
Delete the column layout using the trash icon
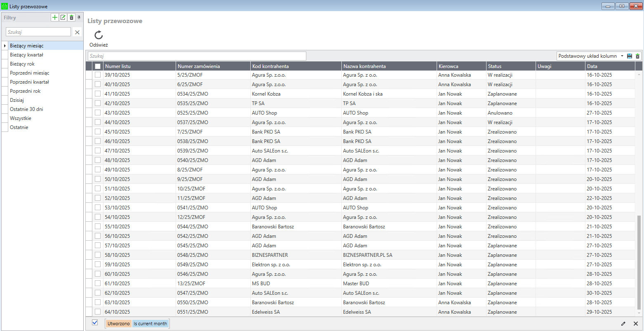(x=637, y=56)
